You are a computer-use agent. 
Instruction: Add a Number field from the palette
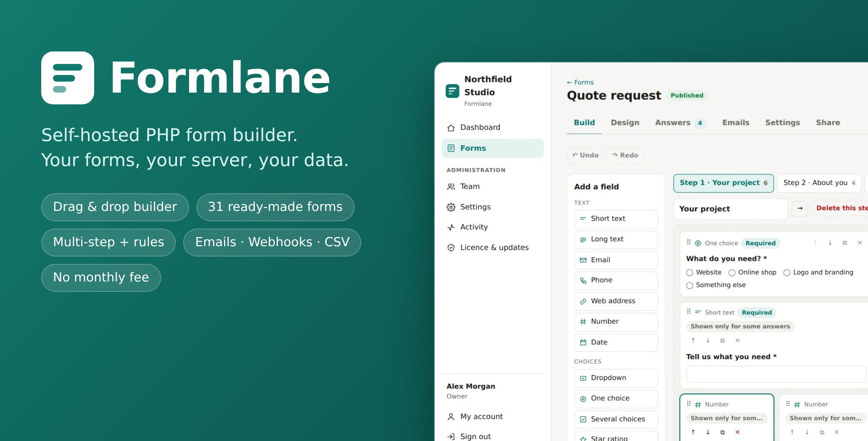[616, 322]
